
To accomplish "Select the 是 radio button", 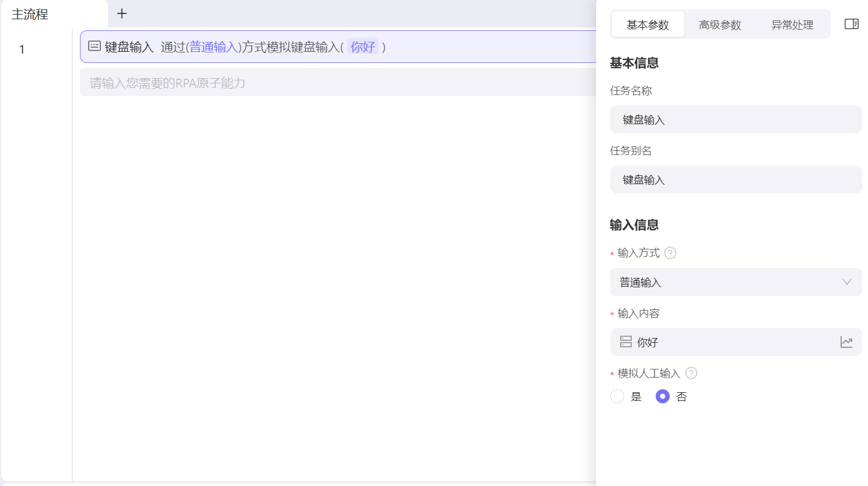I will (617, 397).
